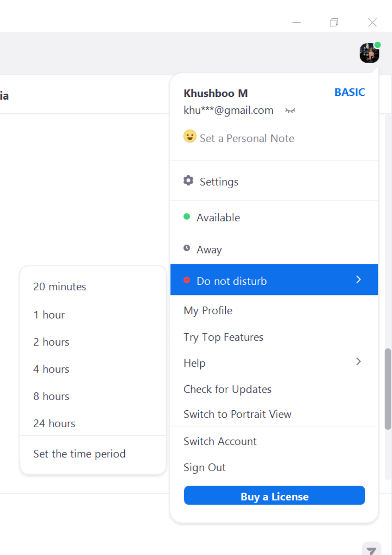Set a Personal Note field
Screen dimensions: 392x555
coord(247,138)
